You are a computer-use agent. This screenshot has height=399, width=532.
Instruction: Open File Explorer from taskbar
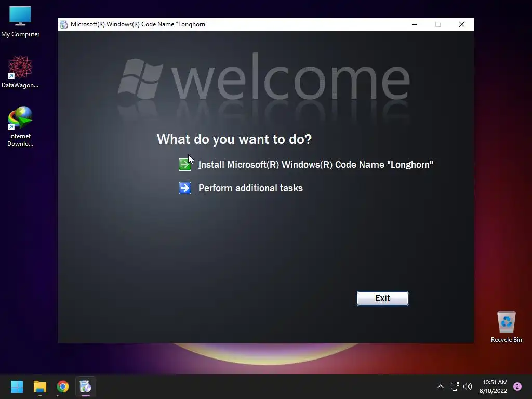[x=39, y=387]
